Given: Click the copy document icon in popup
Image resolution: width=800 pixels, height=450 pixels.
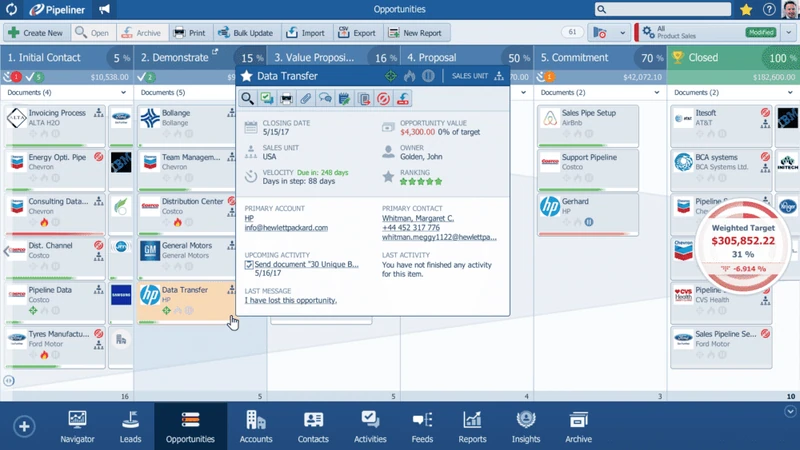Looking at the screenshot, I should click(x=364, y=98).
